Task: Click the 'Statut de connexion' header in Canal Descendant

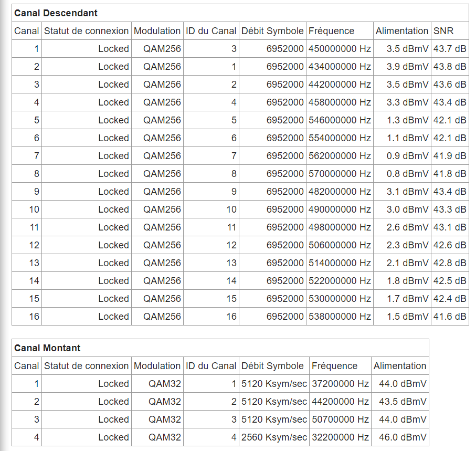Action: click(86, 30)
